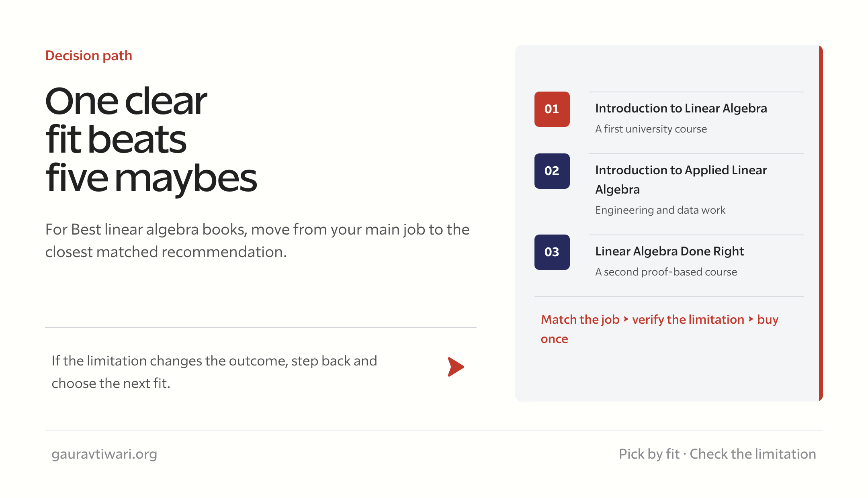
Task: Click 'Pick by fit · Check the limitation' footer
Action: 717,454
